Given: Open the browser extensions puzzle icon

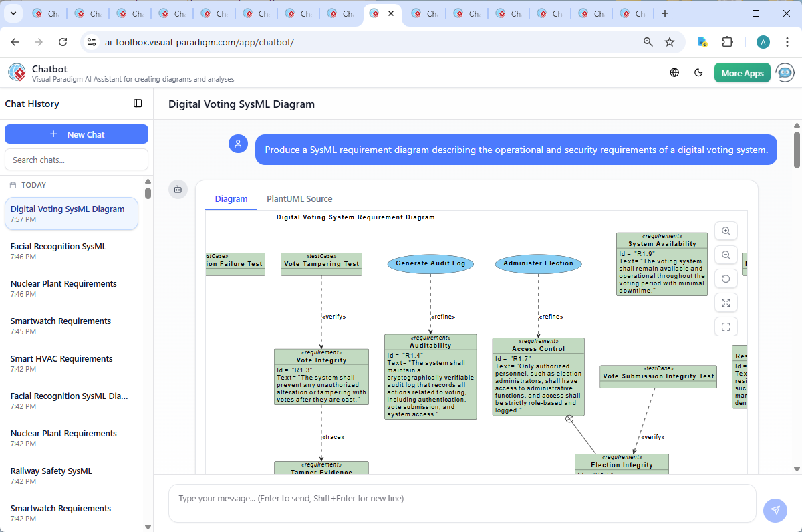Looking at the screenshot, I should coord(728,41).
